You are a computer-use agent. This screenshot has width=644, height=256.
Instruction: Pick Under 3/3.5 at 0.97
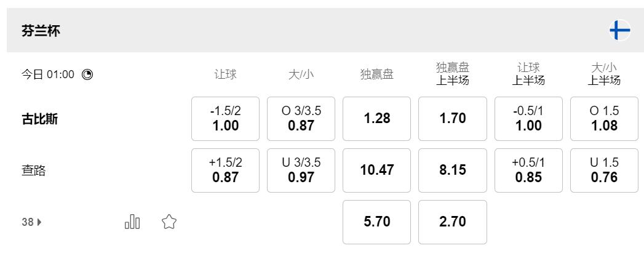tap(301, 170)
